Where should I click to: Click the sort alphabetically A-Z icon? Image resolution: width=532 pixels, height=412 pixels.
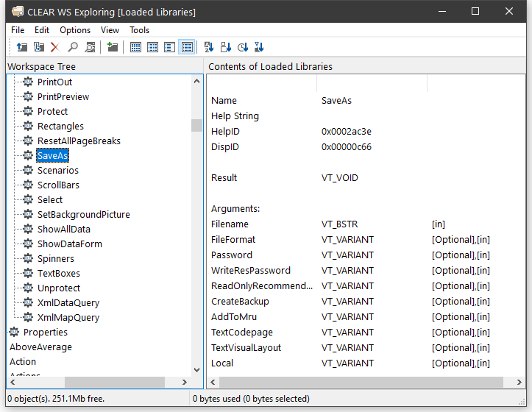[x=208, y=47]
